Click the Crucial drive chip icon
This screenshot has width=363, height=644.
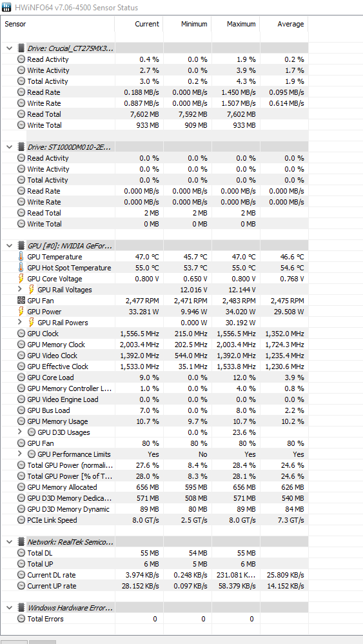pyautogui.click(x=21, y=48)
